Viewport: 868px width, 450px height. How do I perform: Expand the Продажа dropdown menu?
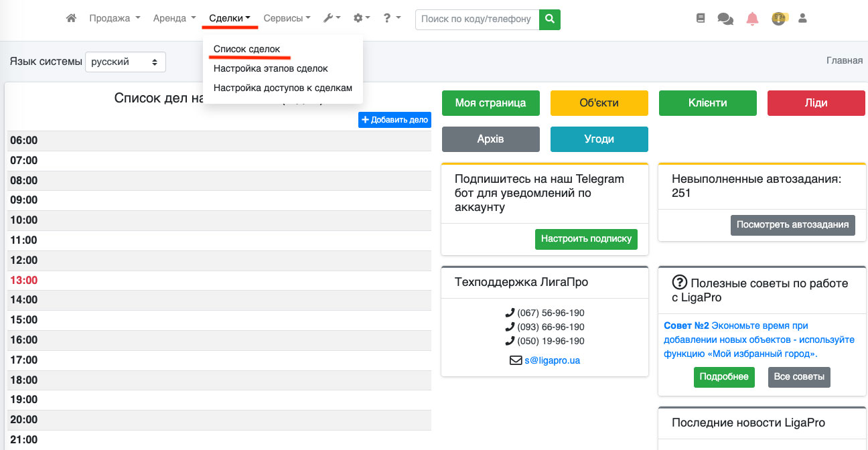(x=115, y=19)
